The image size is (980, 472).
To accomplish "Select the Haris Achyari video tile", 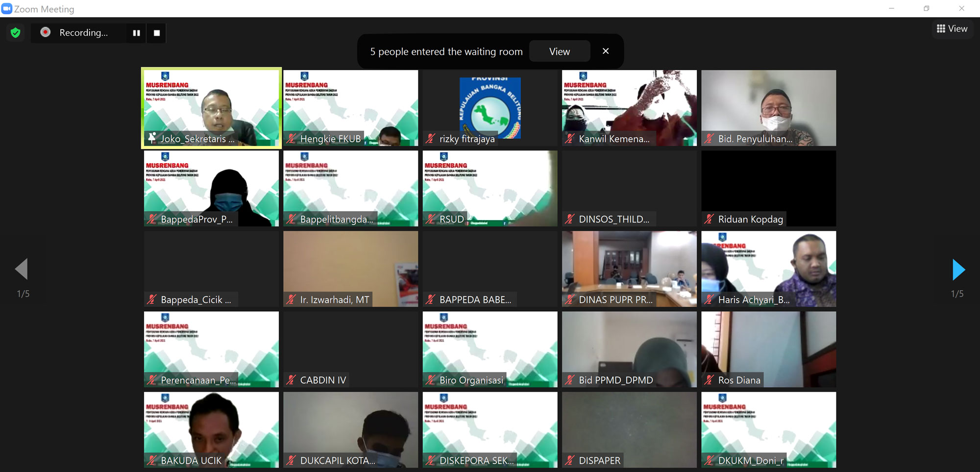I will [768, 269].
